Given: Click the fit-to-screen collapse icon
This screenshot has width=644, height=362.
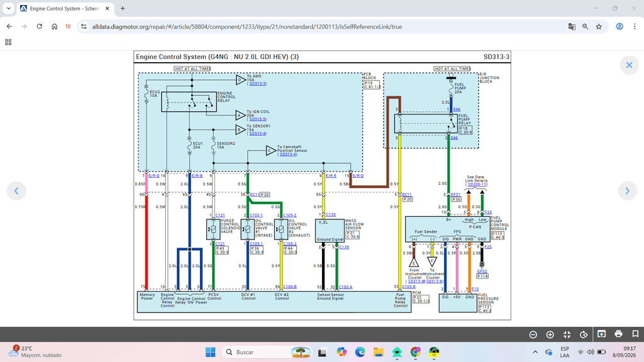Looking at the screenshot, I should 567,334.
